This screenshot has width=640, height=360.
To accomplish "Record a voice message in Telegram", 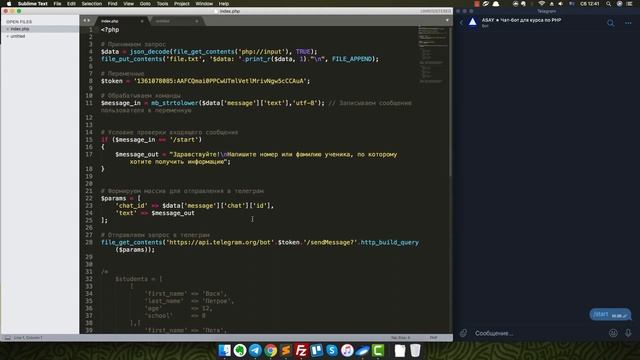I will click(x=628, y=333).
